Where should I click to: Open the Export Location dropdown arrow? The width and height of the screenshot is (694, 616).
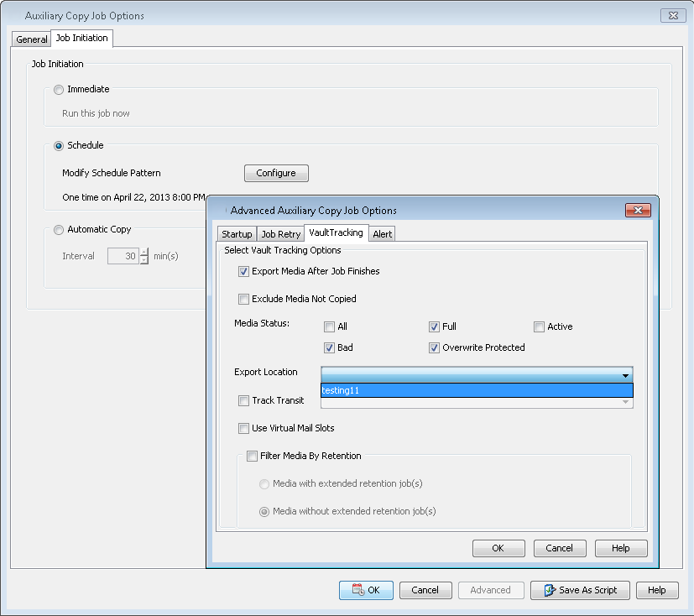pos(625,375)
